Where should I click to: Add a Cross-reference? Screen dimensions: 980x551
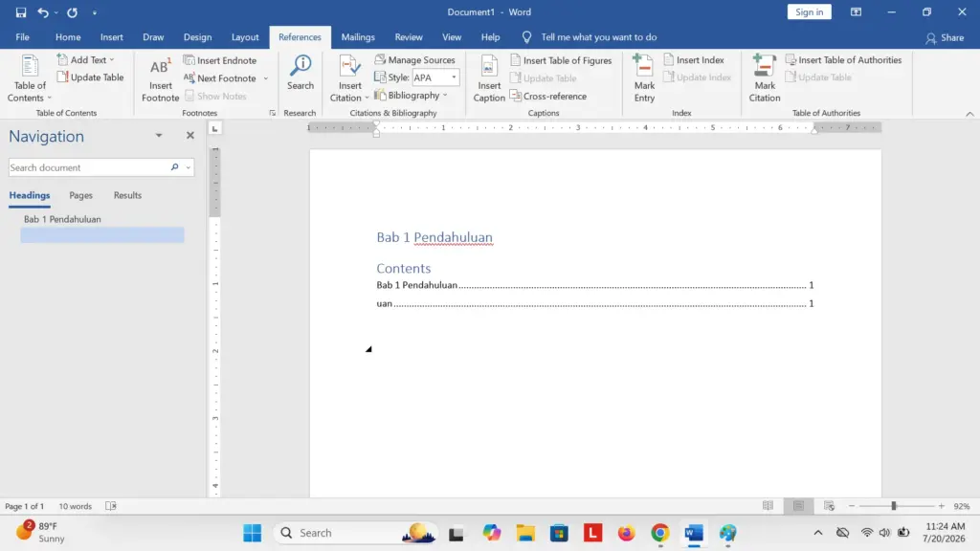tap(548, 97)
